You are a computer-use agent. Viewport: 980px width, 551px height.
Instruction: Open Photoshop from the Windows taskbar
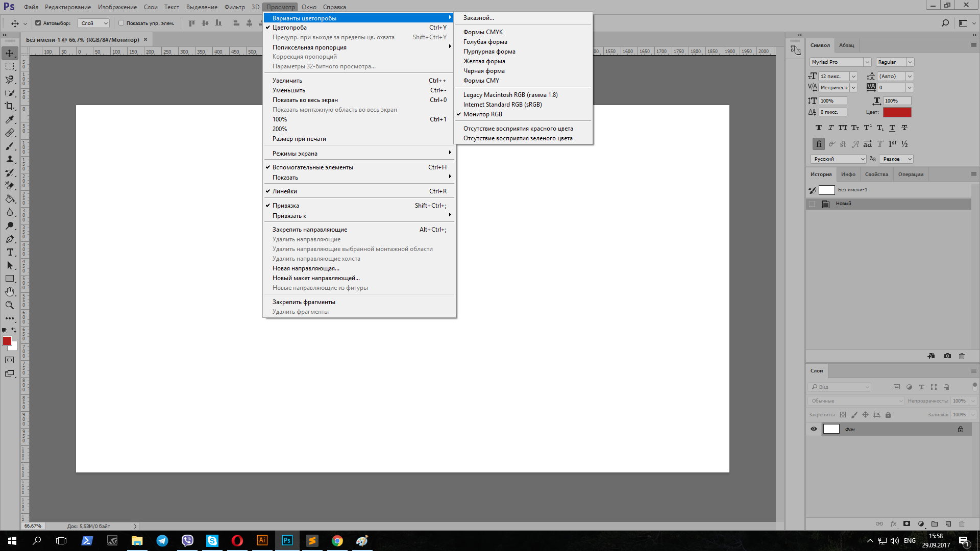[x=287, y=540]
